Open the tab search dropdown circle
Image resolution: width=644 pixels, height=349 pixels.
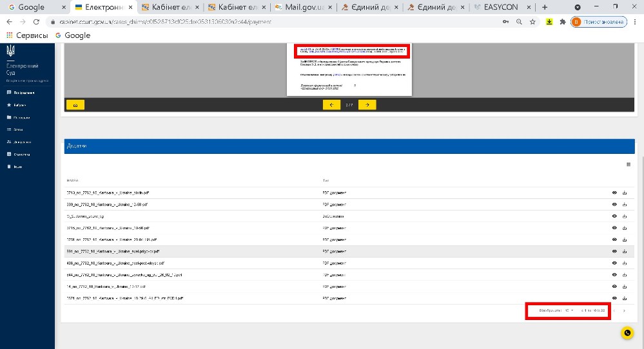pyautogui.click(x=578, y=7)
